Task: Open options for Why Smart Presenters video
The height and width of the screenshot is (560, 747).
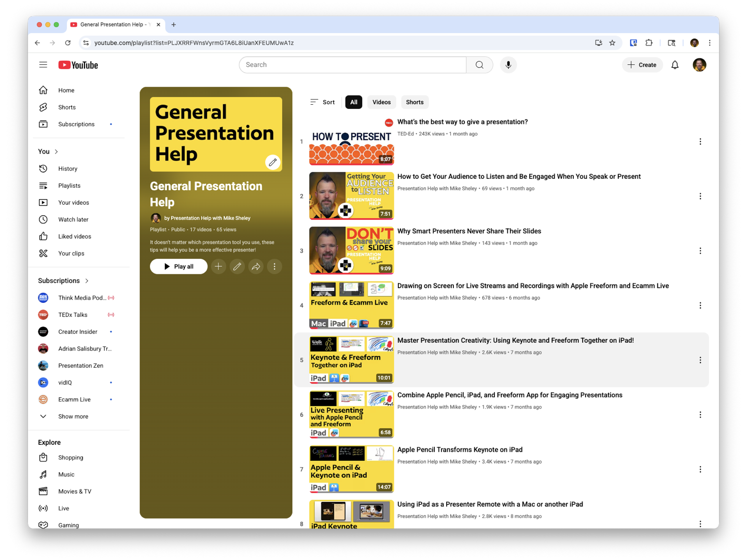Action: pyautogui.click(x=700, y=251)
